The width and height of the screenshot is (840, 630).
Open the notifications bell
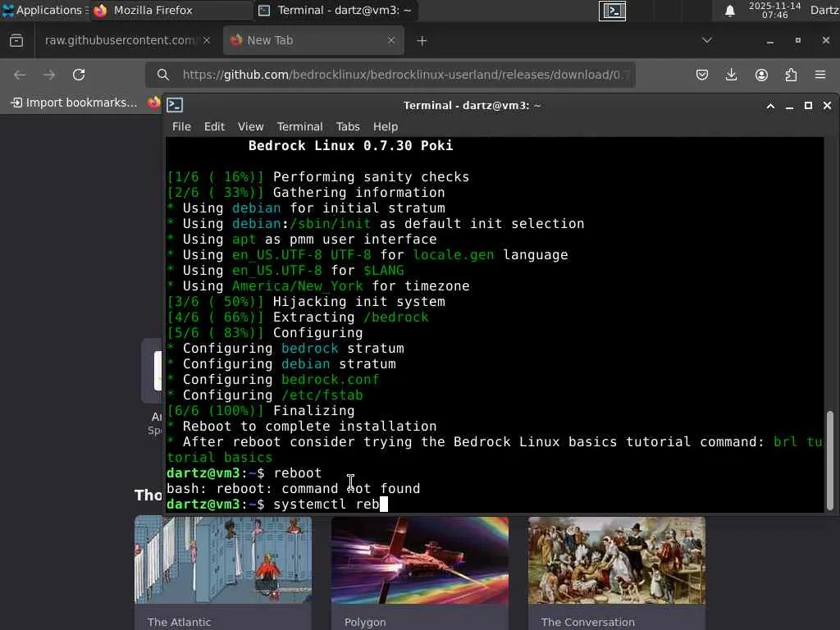click(729, 11)
